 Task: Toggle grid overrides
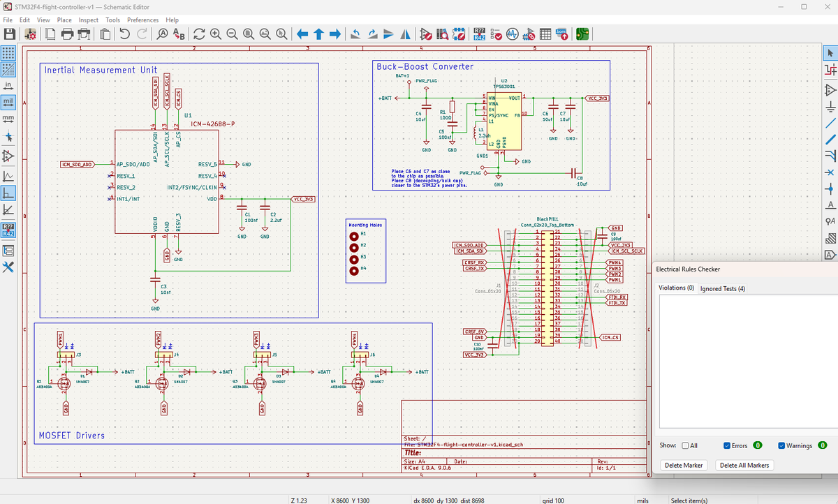[x=8, y=69]
